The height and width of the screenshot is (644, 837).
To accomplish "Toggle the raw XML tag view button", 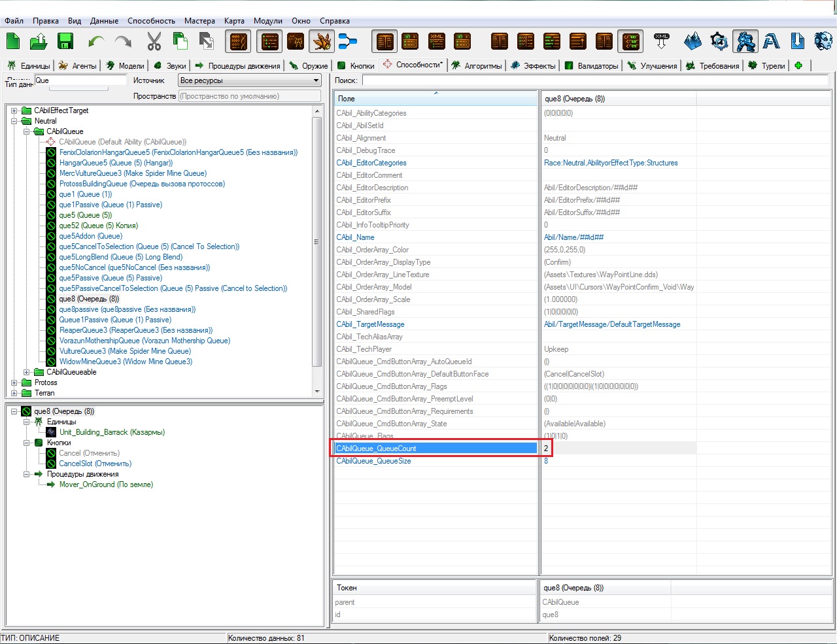I will pyautogui.click(x=630, y=41).
